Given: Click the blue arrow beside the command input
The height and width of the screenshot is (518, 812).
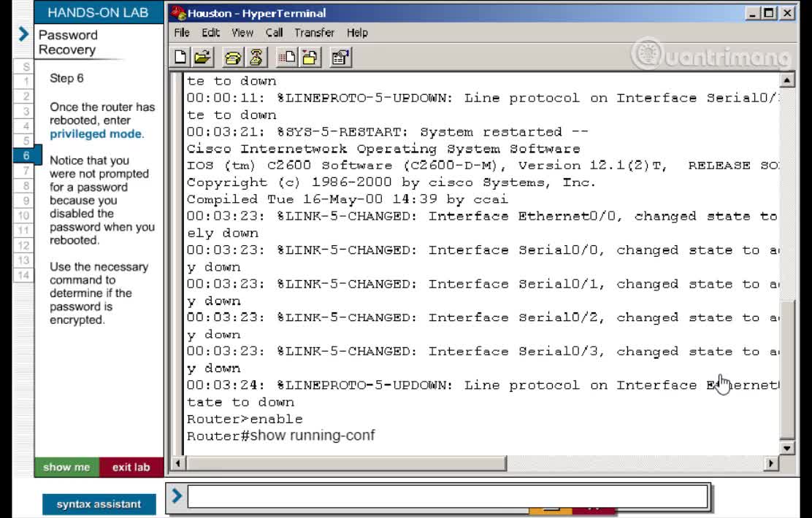Looking at the screenshot, I should pos(177,496).
